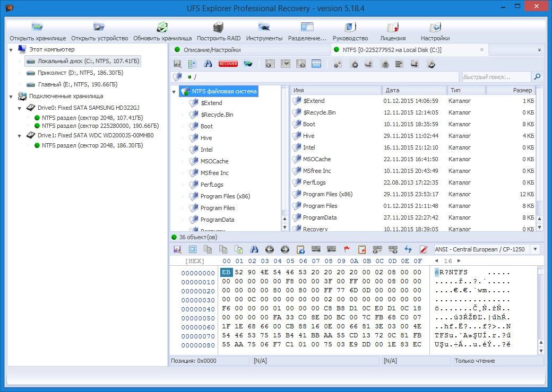552x392 pixels.
Task: Click the hex row offset 00000040
Action: [x=198, y=309]
